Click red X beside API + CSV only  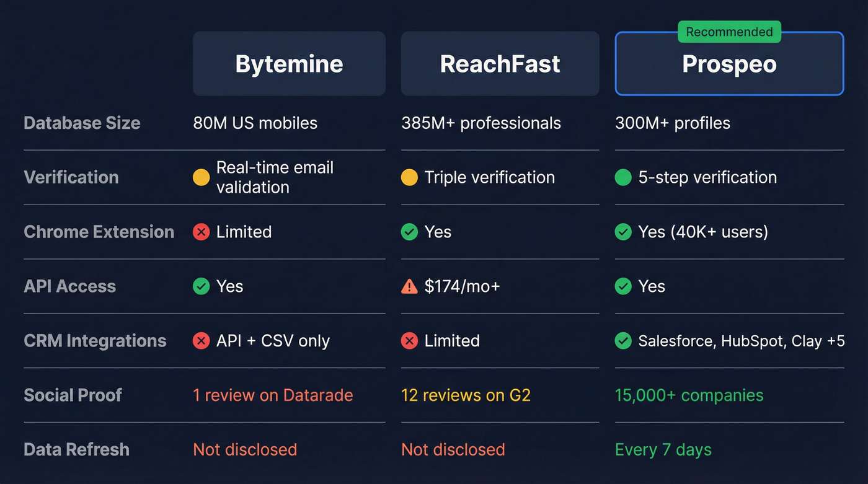pos(201,341)
